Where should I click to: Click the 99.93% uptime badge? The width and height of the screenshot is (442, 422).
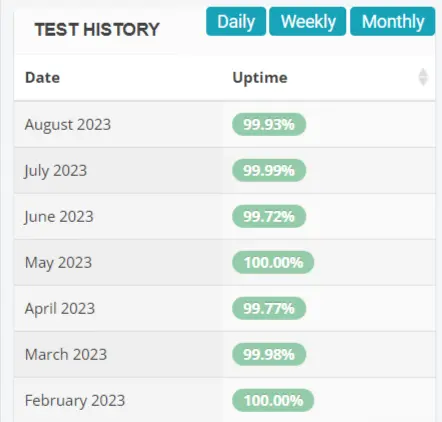point(269,124)
